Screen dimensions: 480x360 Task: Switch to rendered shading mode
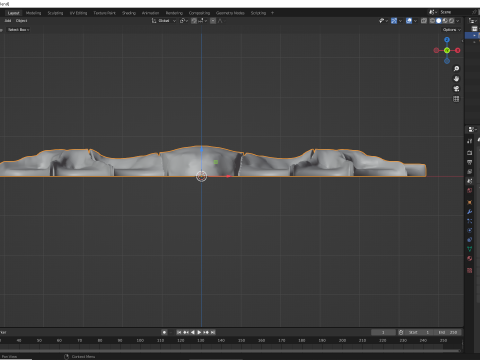coord(451,21)
